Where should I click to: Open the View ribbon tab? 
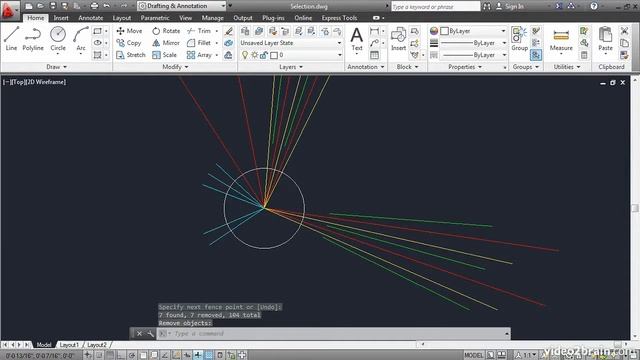185,18
